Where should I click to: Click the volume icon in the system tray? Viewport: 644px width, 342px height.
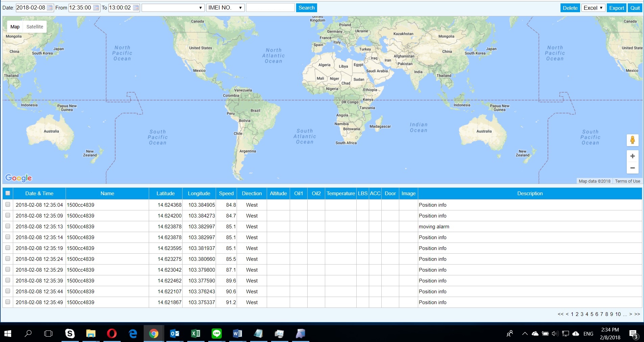[x=555, y=334]
